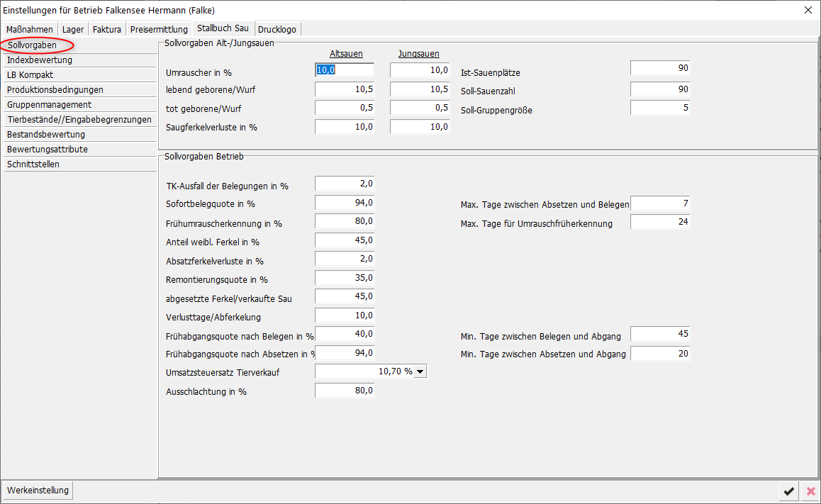This screenshot has height=504, width=821.
Task: Select Produktionsbedingungen in the left list
Action: pyautogui.click(x=55, y=90)
